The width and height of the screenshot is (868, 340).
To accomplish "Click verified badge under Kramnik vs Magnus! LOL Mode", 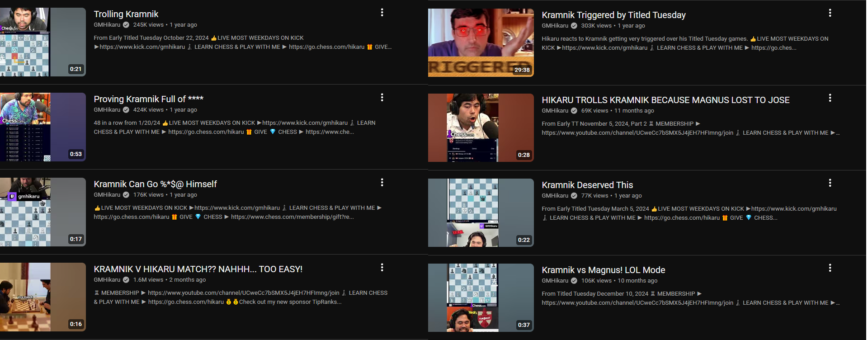I will click(574, 281).
